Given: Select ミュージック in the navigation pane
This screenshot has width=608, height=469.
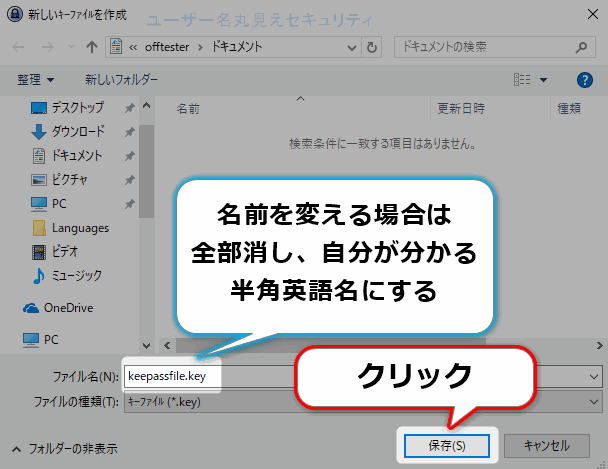Looking at the screenshot, I should click(x=67, y=276).
